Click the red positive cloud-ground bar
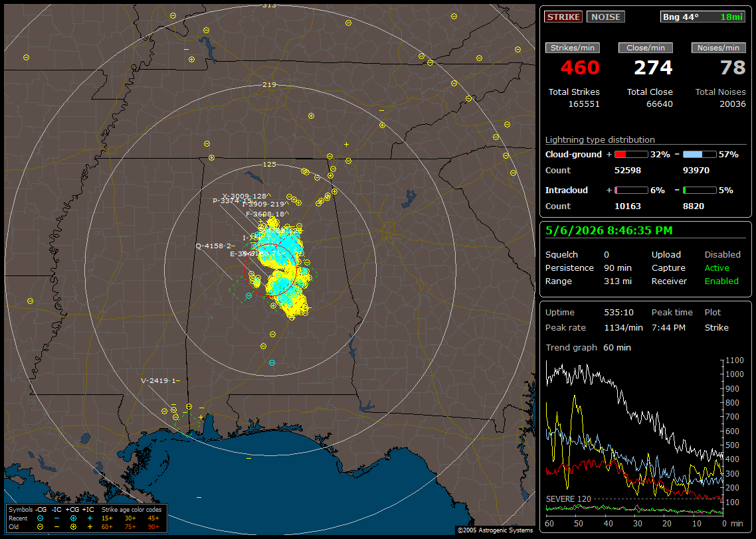756x539 pixels. point(631,155)
